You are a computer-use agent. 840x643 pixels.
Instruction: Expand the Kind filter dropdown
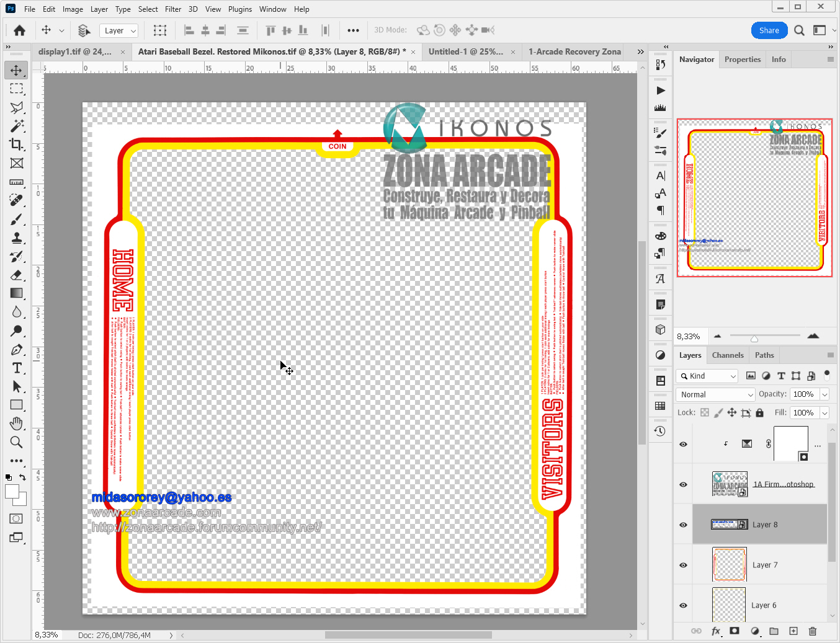click(707, 376)
